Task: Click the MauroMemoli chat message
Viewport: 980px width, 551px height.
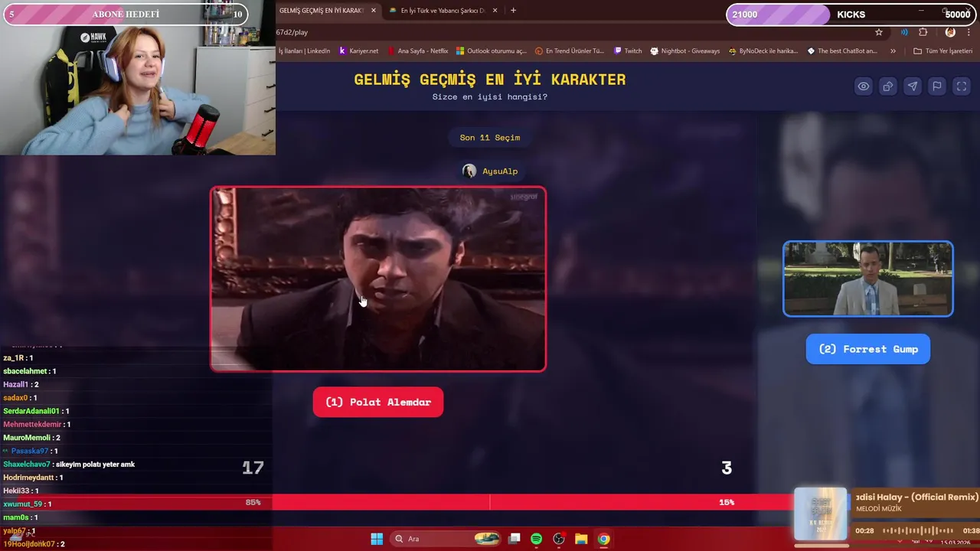Action: click(x=31, y=438)
